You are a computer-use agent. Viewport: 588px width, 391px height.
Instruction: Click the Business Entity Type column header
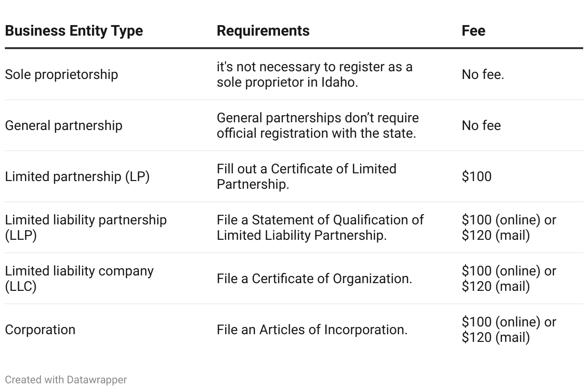tap(74, 31)
